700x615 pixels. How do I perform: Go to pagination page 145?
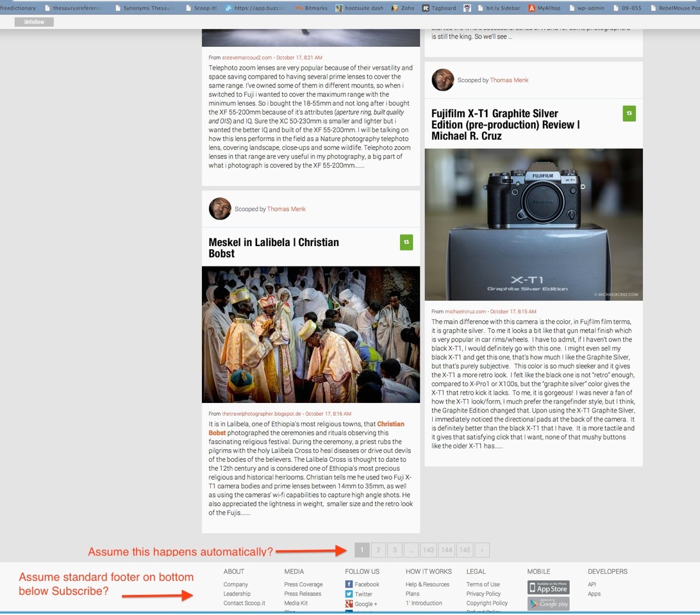click(465, 550)
